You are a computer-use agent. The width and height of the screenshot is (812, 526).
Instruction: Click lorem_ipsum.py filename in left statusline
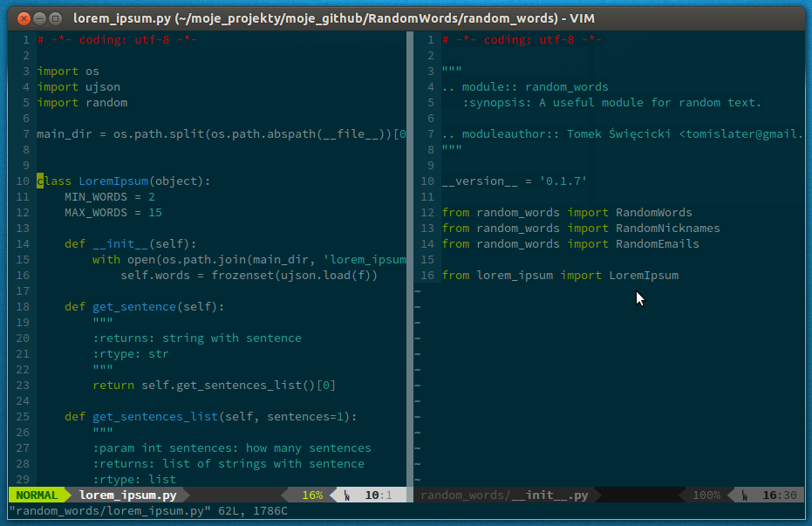point(128,495)
